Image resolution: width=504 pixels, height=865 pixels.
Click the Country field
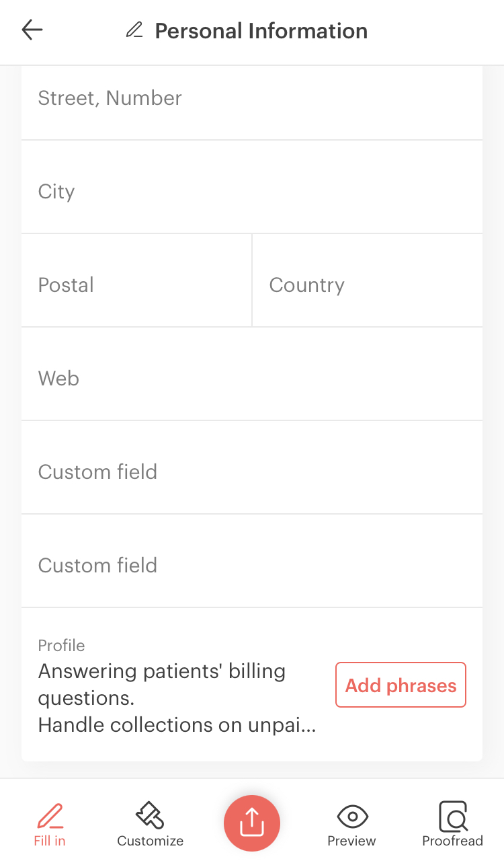click(x=368, y=285)
